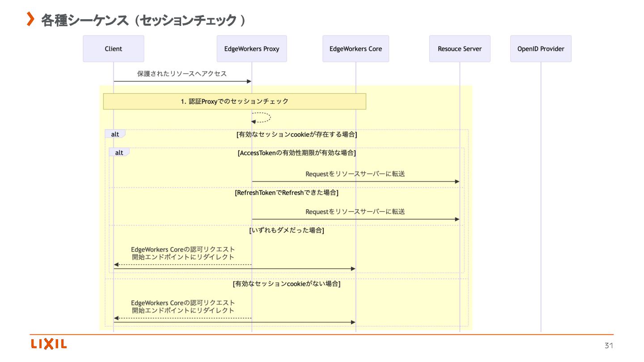Click the page number 31
Image resolution: width=644 pixels, height=362 pixels.
tap(609, 345)
